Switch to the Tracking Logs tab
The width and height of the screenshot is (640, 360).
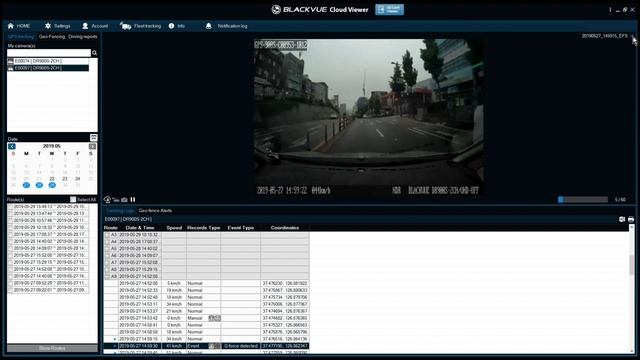(x=120, y=211)
